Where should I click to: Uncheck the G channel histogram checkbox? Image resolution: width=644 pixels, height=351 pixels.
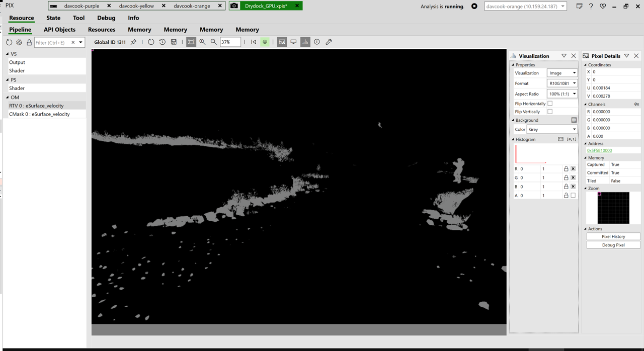tap(573, 178)
